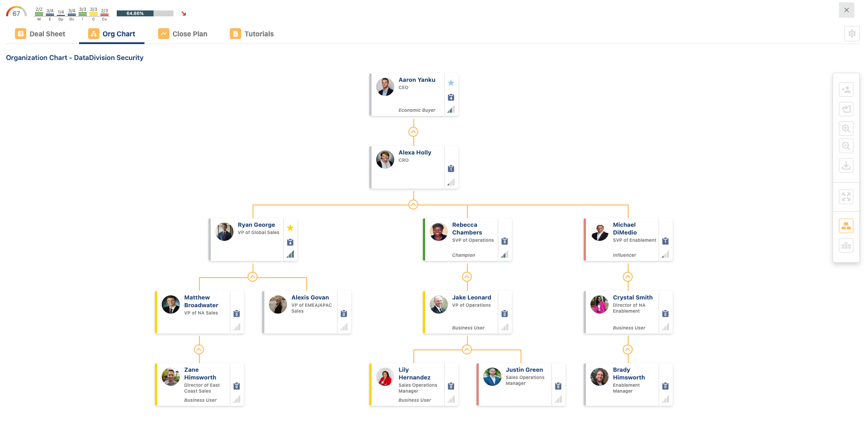The width and height of the screenshot is (868, 424).
Task: Click the Michael DiMedio name link
Action: [625, 229]
